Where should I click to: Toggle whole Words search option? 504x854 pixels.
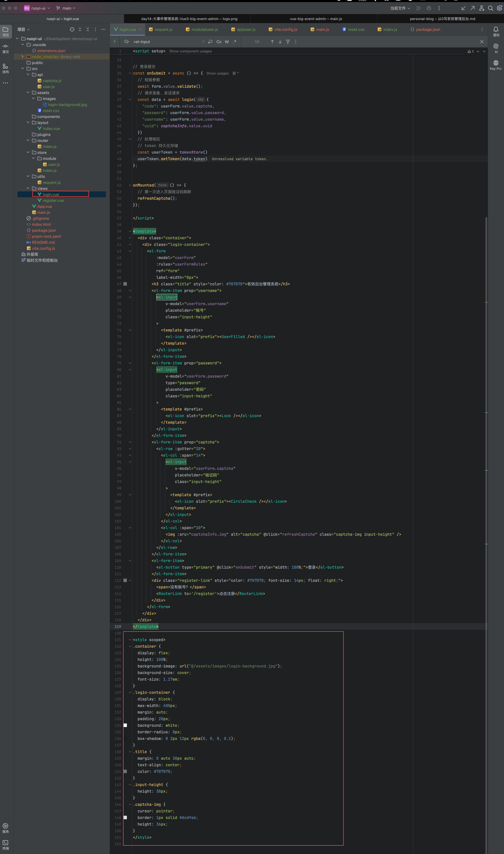pyautogui.click(x=227, y=42)
